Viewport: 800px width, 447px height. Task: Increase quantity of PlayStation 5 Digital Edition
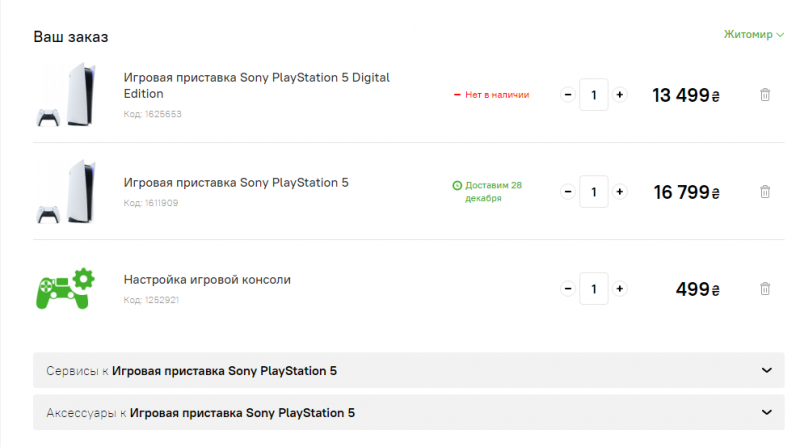pyautogui.click(x=620, y=95)
